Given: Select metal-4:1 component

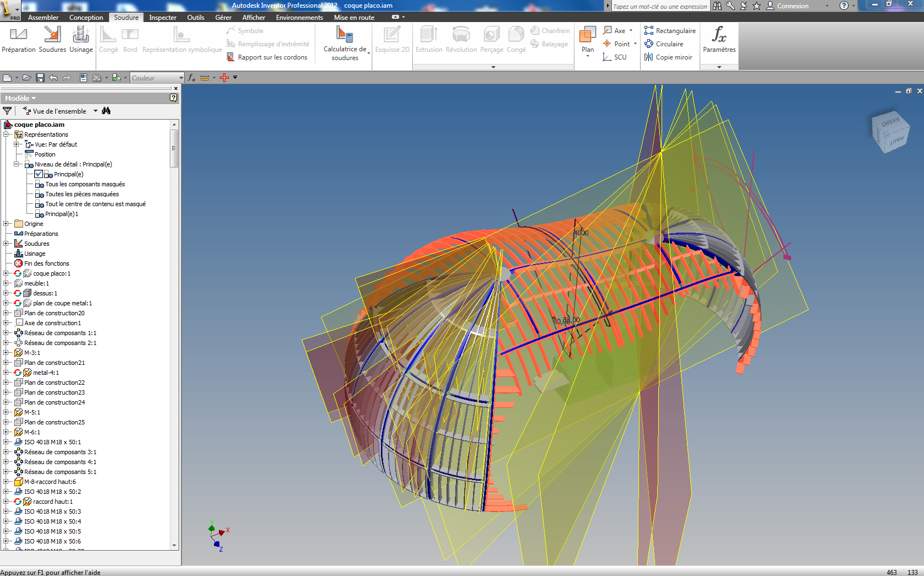Looking at the screenshot, I should click(x=46, y=373).
